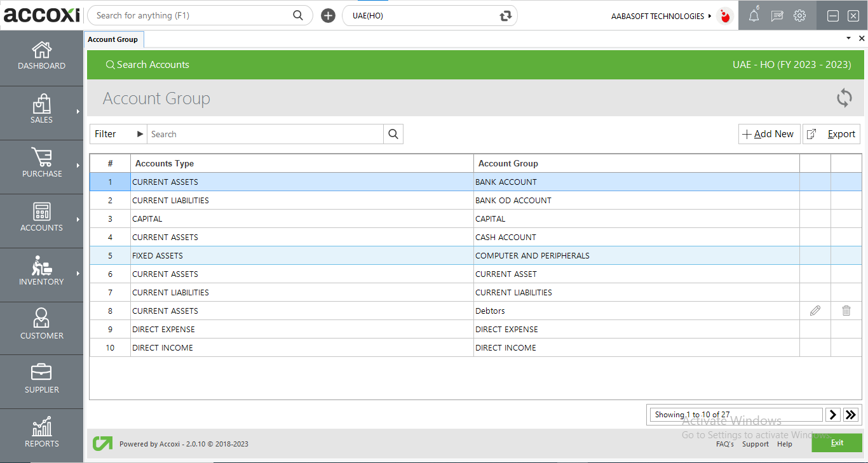This screenshot has width=868, height=463.
Task: Edit the Debtors account group
Action: (x=815, y=311)
